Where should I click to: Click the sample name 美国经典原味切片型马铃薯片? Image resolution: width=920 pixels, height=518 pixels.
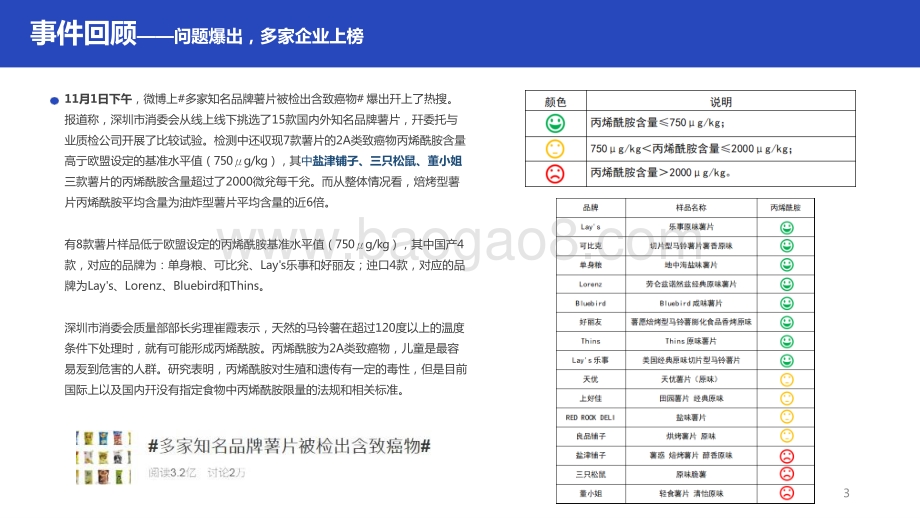691,360
